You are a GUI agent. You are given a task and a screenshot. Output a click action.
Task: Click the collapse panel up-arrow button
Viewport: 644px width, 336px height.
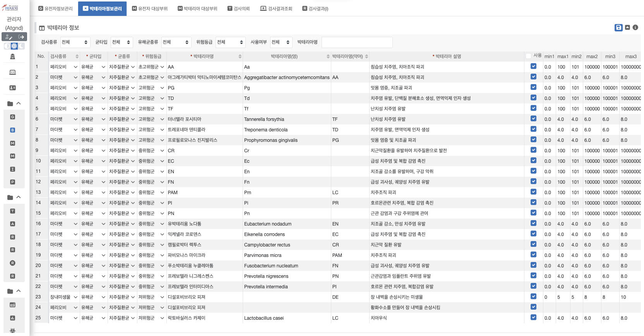(627, 28)
